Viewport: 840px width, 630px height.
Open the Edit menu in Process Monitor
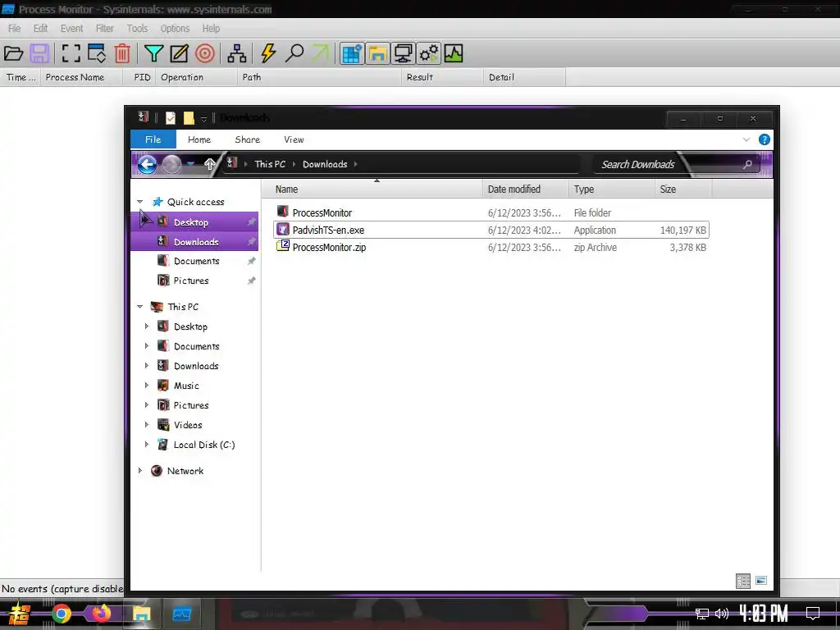point(40,29)
